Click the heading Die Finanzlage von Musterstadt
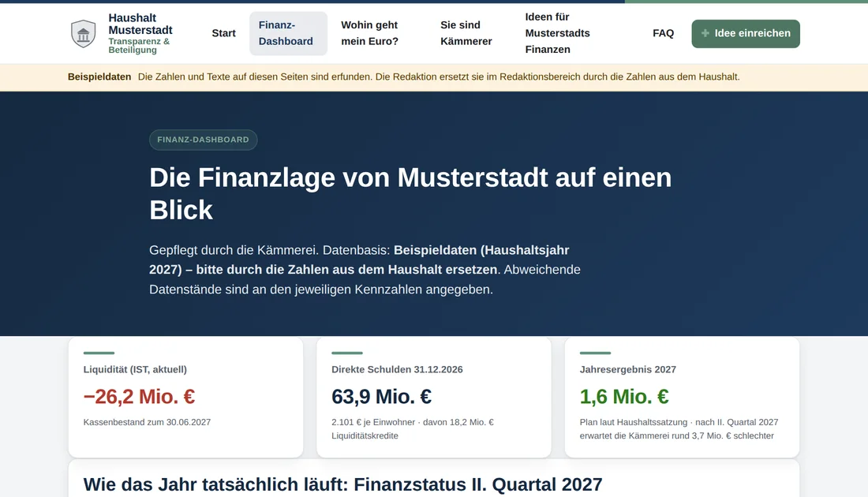 pyautogui.click(x=410, y=193)
